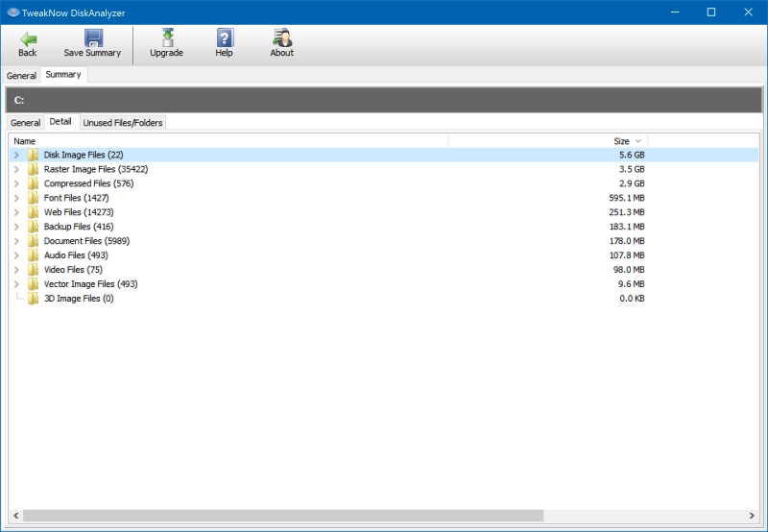Click the 107.8 MB size value
The image size is (768, 532).
(627, 255)
